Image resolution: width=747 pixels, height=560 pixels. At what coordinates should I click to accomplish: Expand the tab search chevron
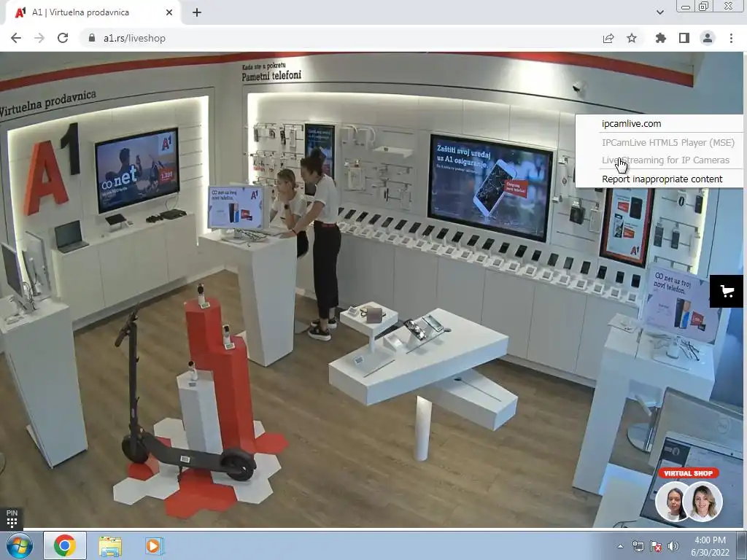click(659, 12)
